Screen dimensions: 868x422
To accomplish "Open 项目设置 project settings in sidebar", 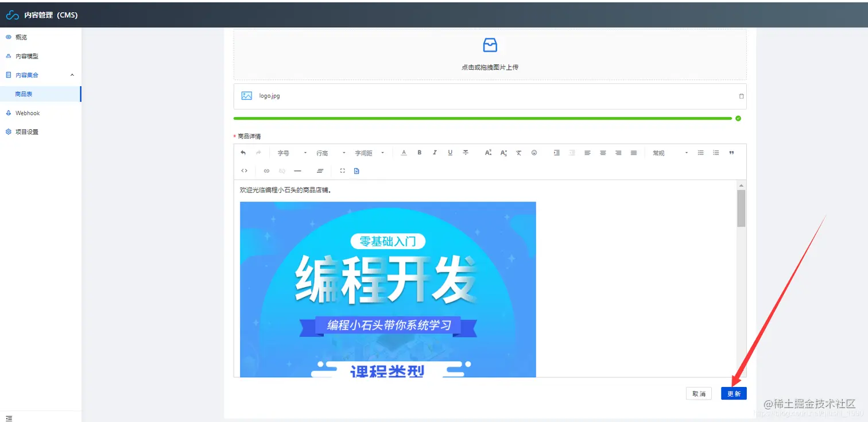I will click(27, 131).
